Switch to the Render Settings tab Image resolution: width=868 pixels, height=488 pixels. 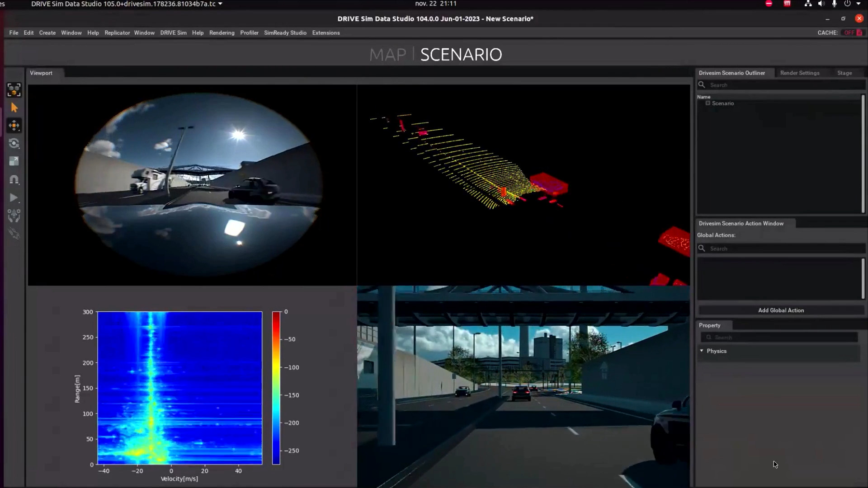[x=800, y=73]
